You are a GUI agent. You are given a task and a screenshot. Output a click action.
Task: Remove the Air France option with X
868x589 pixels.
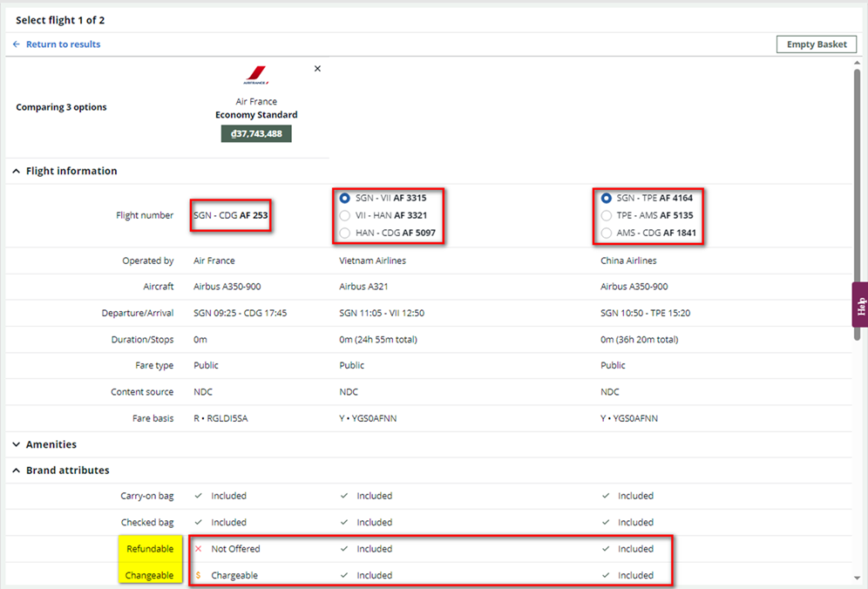pyautogui.click(x=317, y=69)
